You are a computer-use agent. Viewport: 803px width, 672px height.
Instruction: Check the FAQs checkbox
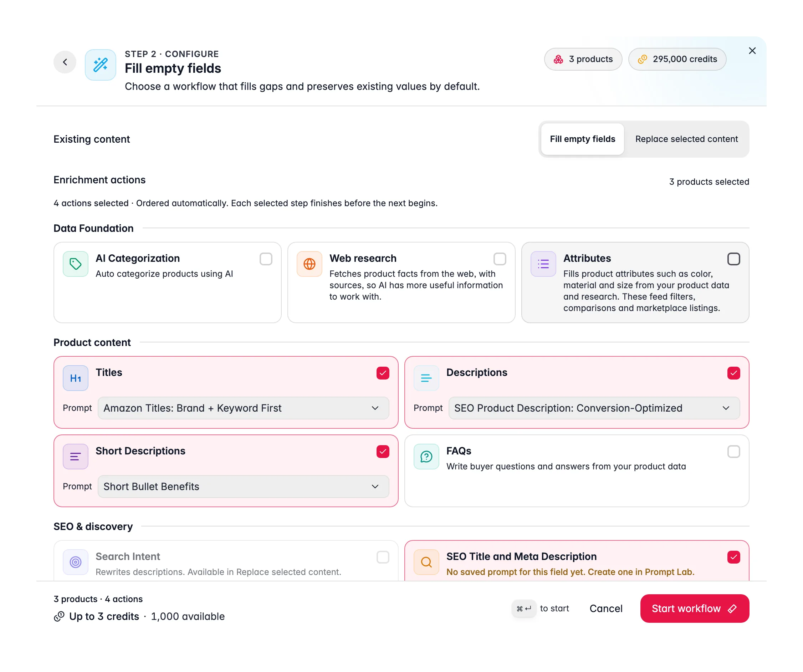[x=733, y=451]
